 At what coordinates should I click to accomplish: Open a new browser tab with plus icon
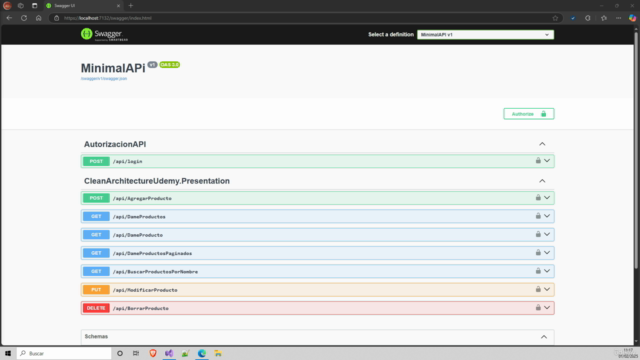pos(131,6)
